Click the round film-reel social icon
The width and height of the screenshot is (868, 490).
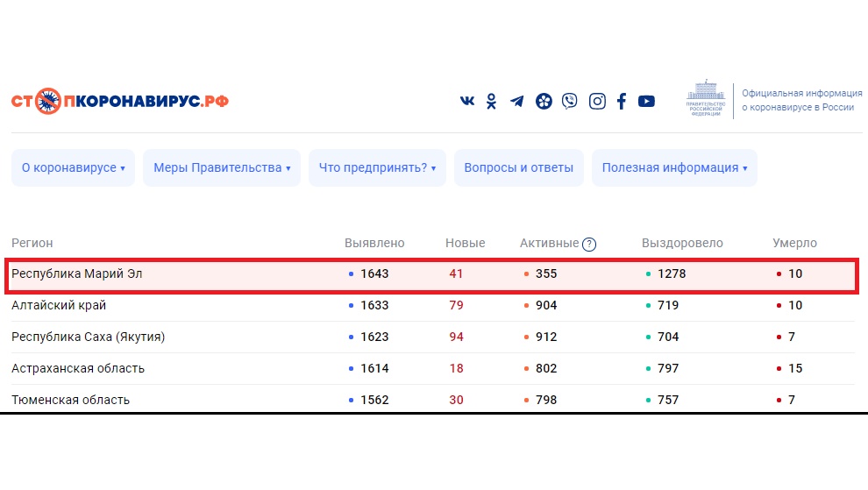point(544,101)
